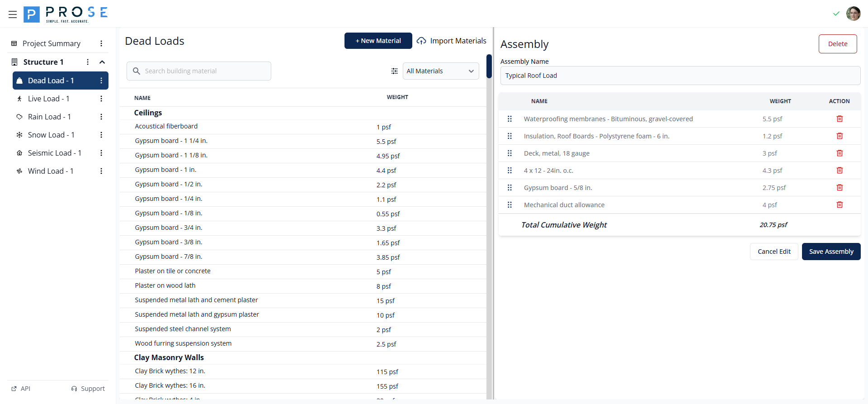Select Gypsum board - 1 1/4 in. material
This screenshot has height=404, width=868.
(303, 141)
